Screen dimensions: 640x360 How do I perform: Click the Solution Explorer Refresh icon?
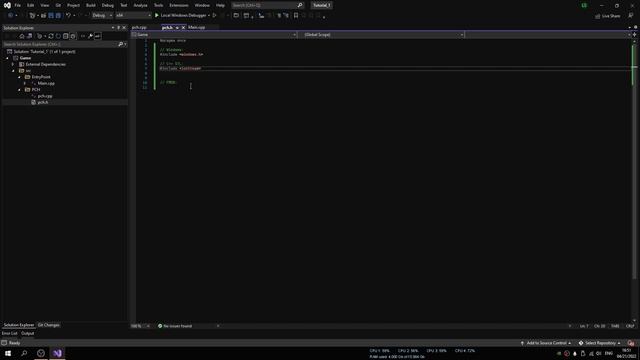point(58,36)
